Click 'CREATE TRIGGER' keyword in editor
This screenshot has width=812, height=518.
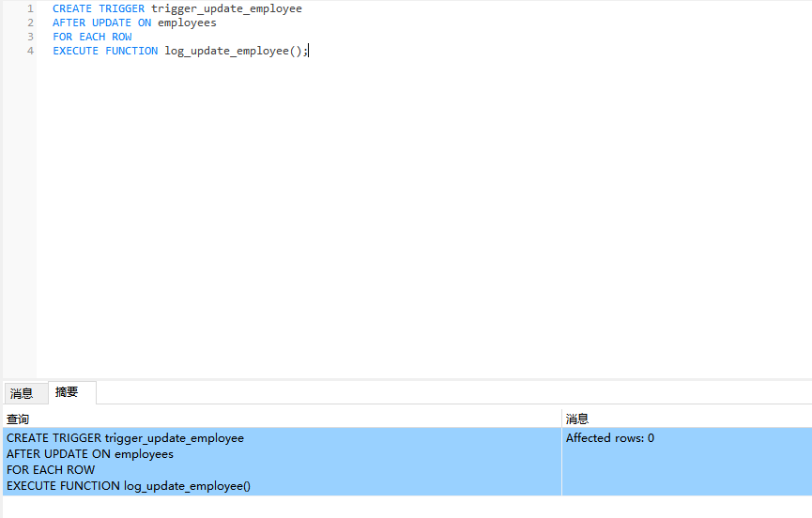point(99,8)
